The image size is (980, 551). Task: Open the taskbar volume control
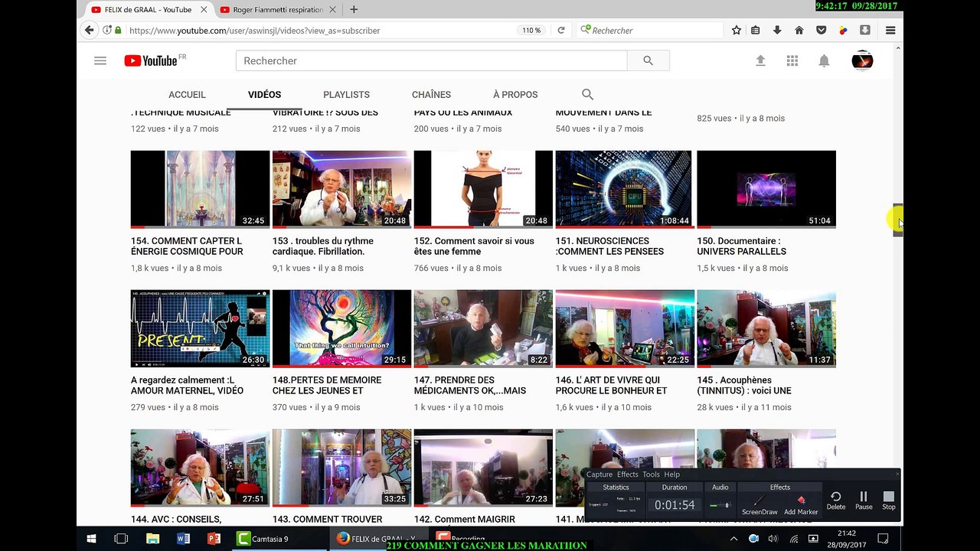click(773, 539)
